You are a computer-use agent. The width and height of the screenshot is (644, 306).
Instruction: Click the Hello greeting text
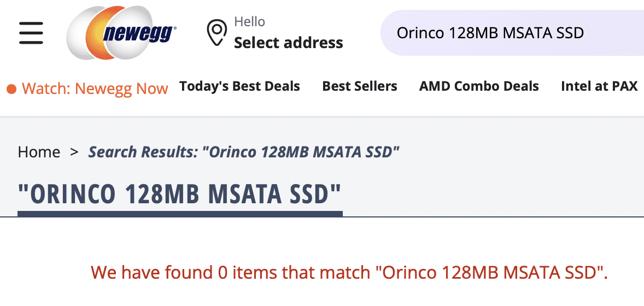(x=249, y=22)
